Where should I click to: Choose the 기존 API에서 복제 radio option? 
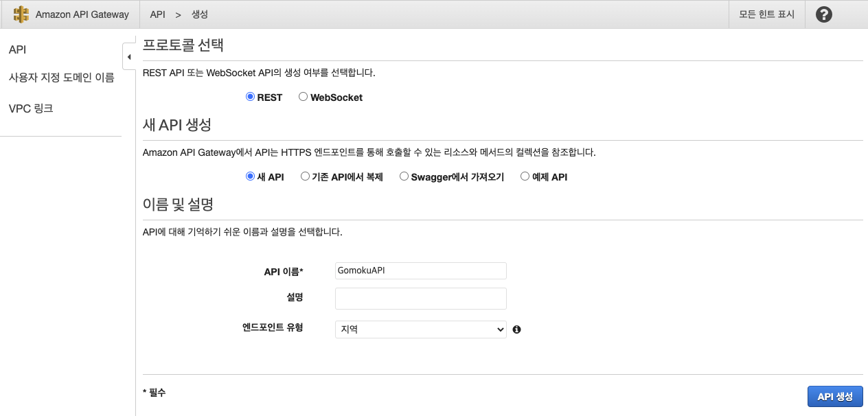[305, 176]
